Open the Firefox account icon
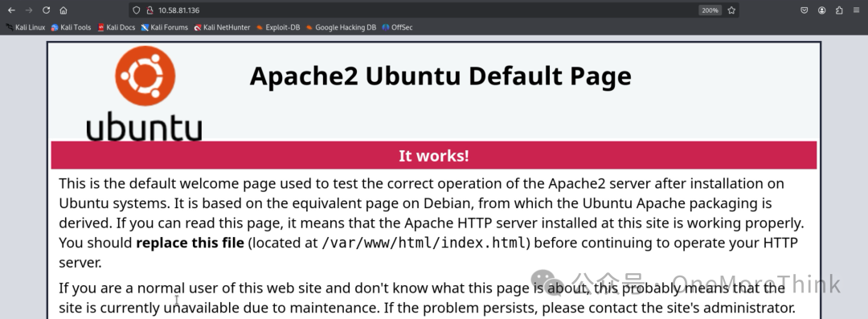This screenshot has height=319, width=868. coord(822,10)
